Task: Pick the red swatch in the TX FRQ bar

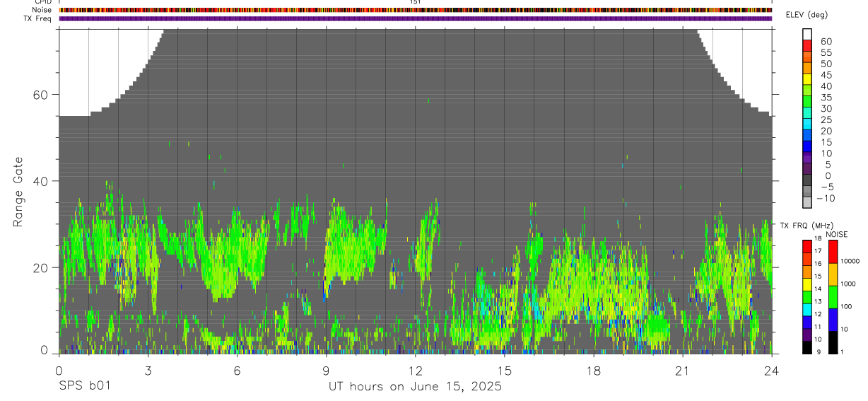Action: click(807, 247)
